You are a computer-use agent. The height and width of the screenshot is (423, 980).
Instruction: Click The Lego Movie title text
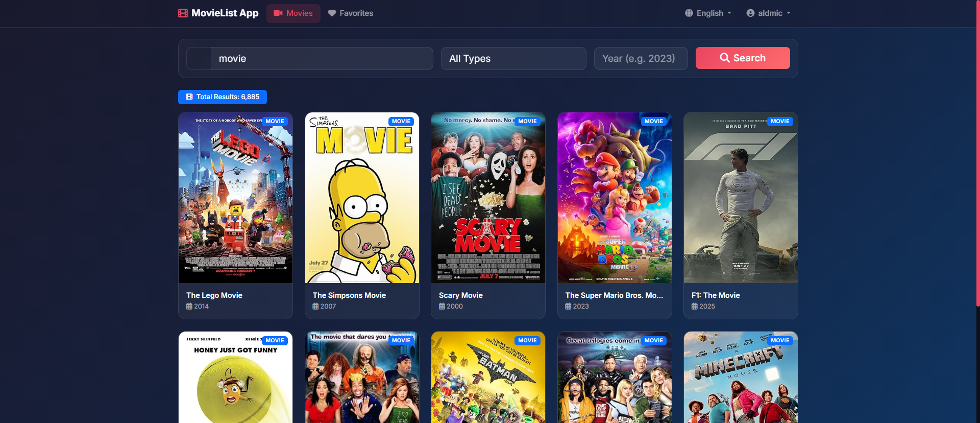coord(214,295)
